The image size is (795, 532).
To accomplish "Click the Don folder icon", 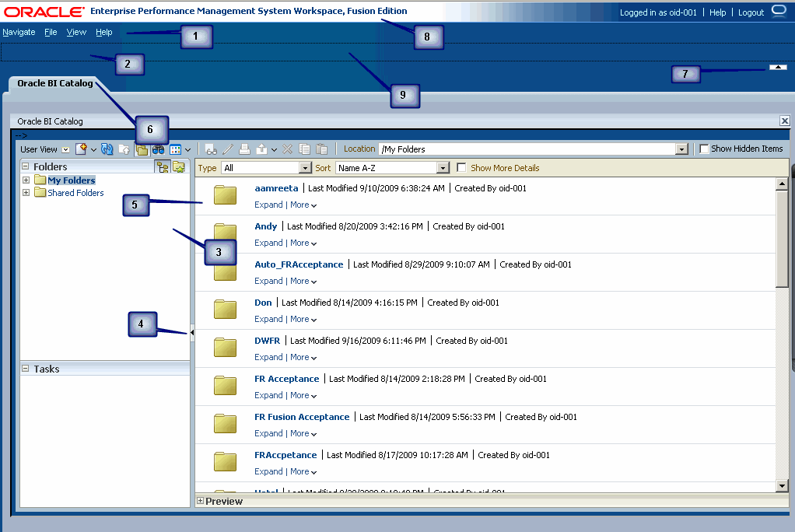I will pyautogui.click(x=225, y=310).
